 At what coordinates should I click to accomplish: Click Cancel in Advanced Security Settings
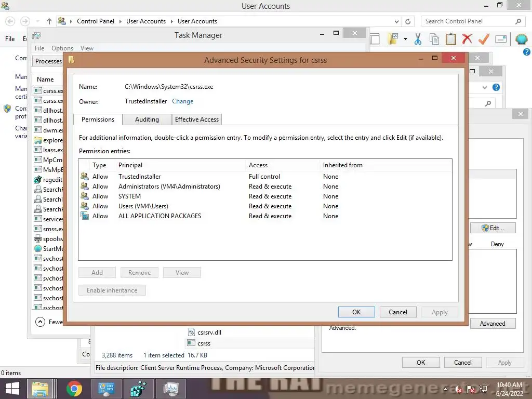[x=397, y=312]
